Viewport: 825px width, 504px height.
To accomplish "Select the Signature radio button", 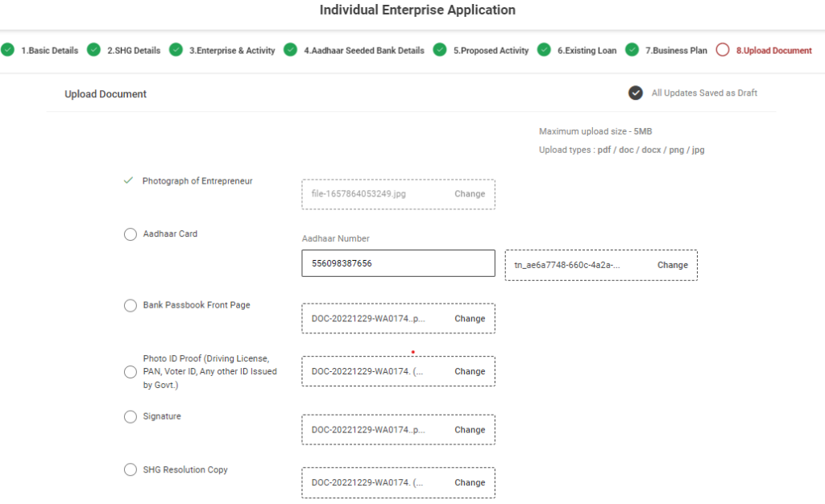I will pos(131,417).
